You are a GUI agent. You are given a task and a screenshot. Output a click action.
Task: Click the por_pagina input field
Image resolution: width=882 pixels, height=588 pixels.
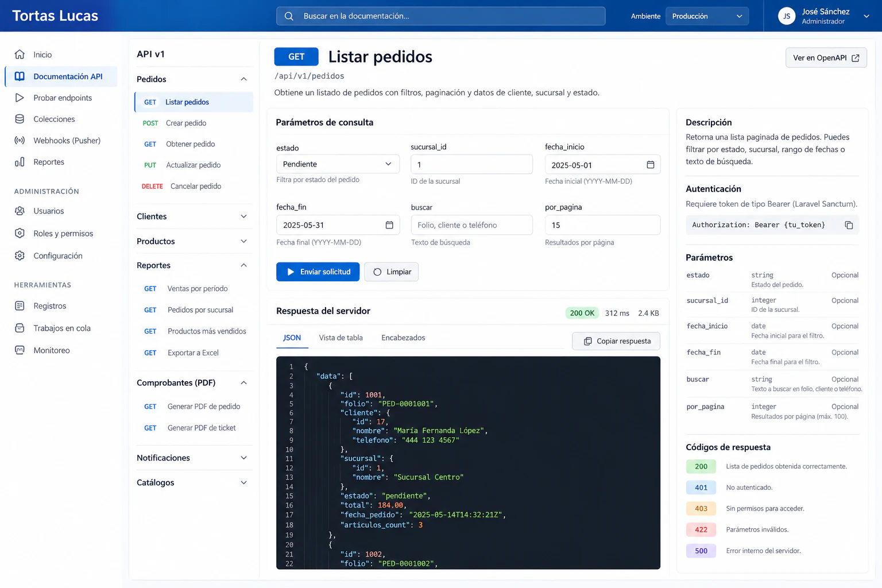click(x=602, y=225)
